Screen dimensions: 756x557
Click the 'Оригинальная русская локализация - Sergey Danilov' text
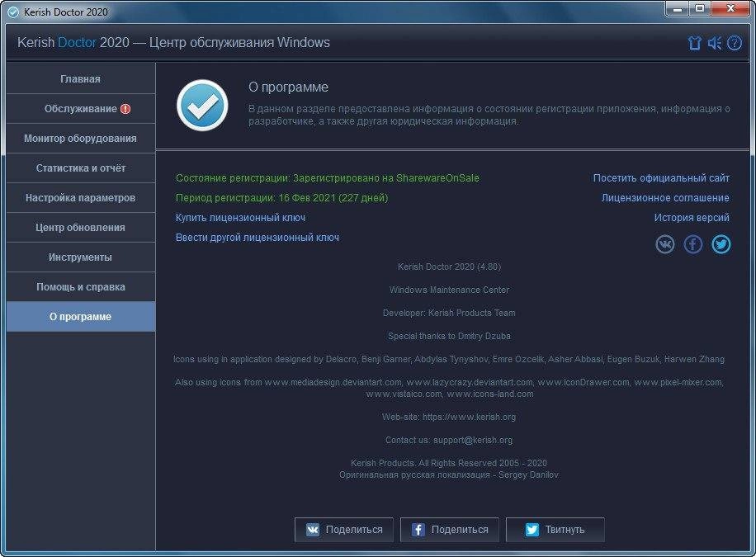click(x=449, y=474)
